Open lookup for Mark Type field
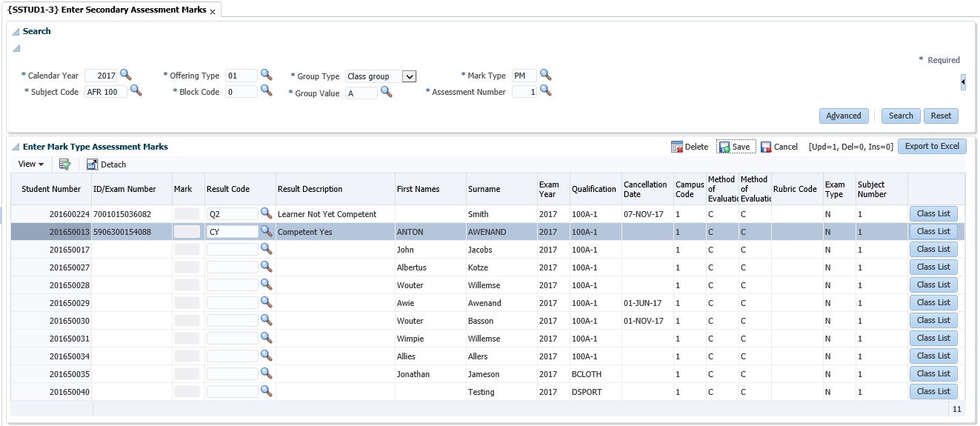The image size is (980, 426). (x=545, y=75)
